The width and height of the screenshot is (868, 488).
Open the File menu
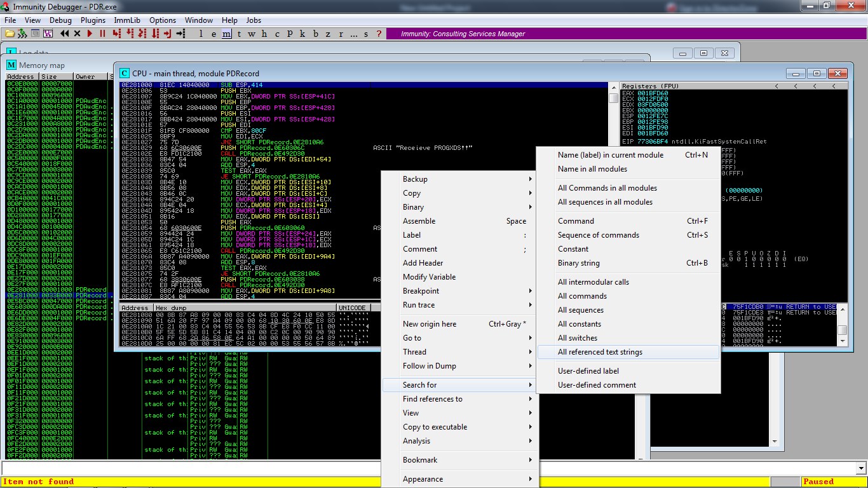[x=10, y=20]
